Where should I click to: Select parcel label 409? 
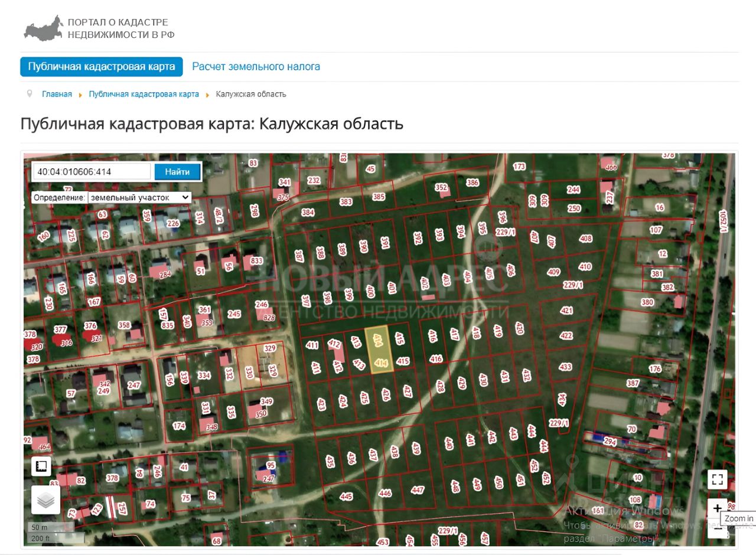(x=553, y=272)
